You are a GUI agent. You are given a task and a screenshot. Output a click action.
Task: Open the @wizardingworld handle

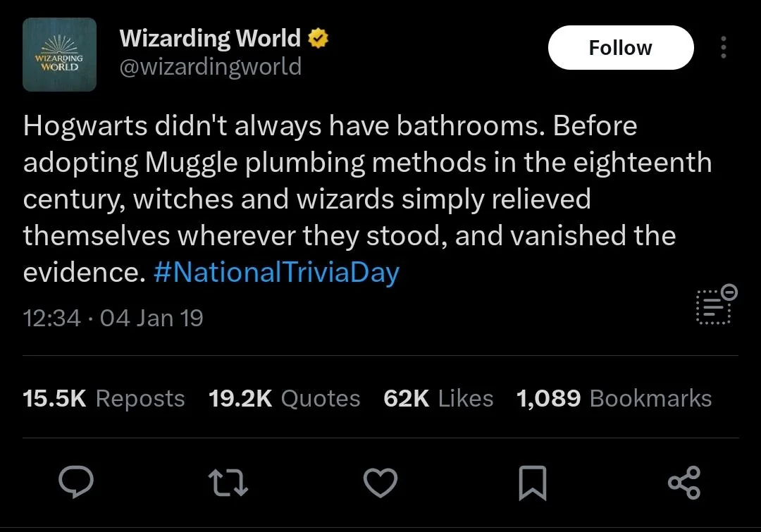(x=211, y=66)
